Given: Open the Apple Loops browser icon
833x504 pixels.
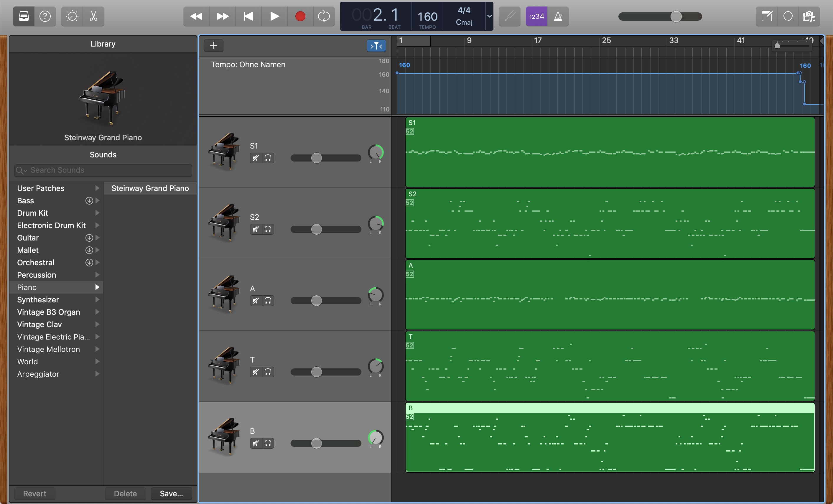Looking at the screenshot, I should click(788, 16).
